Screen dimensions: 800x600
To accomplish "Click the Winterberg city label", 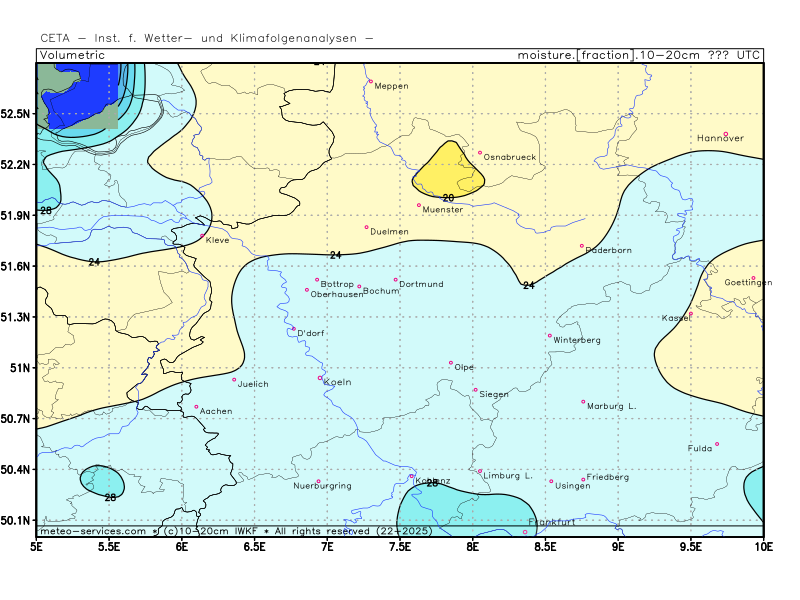I will (x=578, y=340).
